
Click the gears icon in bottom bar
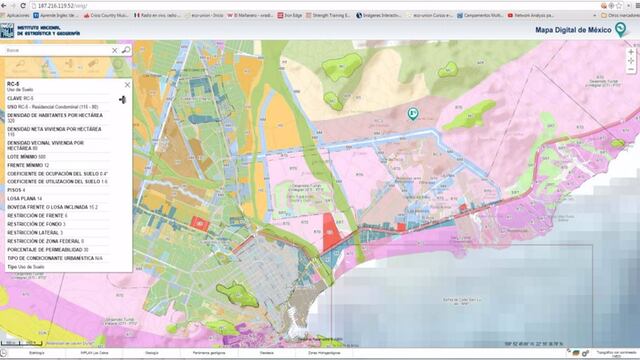[x=585, y=353]
